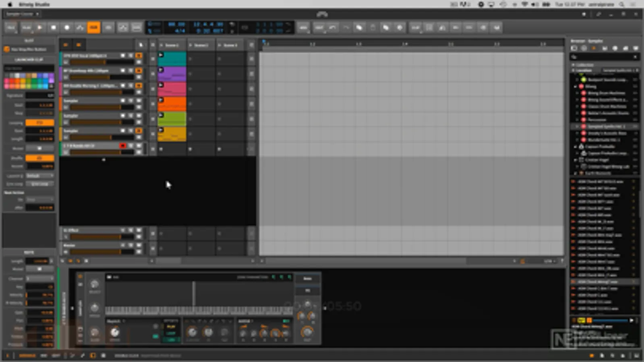Select the orange highlighted browser tab icon
Viewport: 644px width, 362px height.
click(x=594, y=48)
